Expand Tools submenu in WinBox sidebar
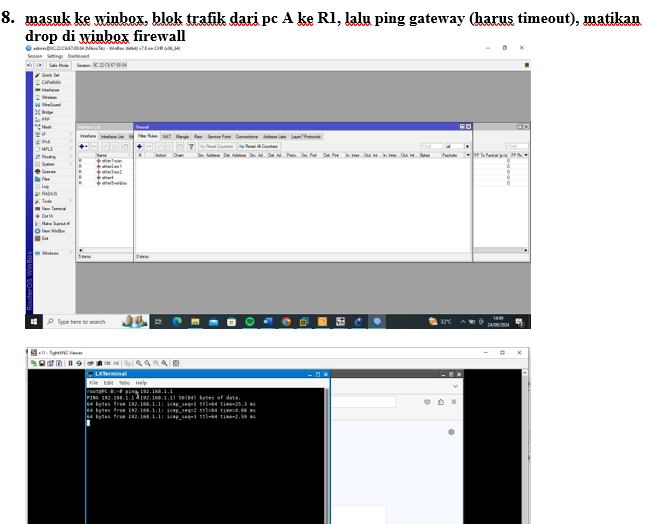Image resolution: width=649 pixels, height=524 pixels. tap(54, 201)
